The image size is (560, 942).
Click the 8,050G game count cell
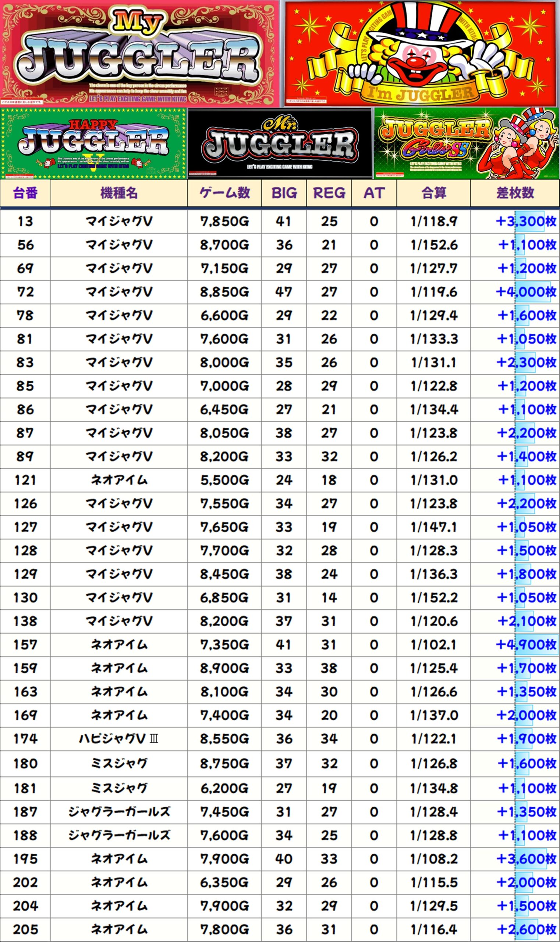[x=224, y=433]
